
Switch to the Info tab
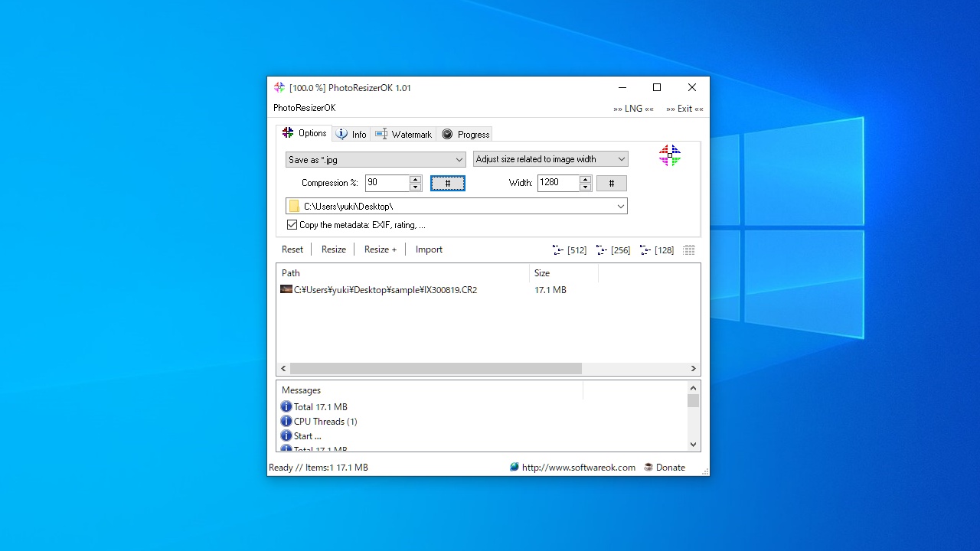coord(351,134)
